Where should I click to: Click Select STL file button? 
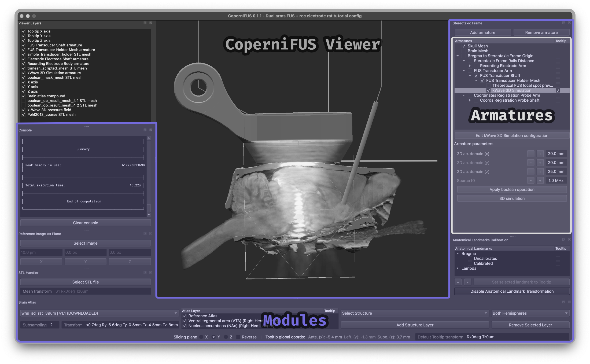click(x=86, y=282)
